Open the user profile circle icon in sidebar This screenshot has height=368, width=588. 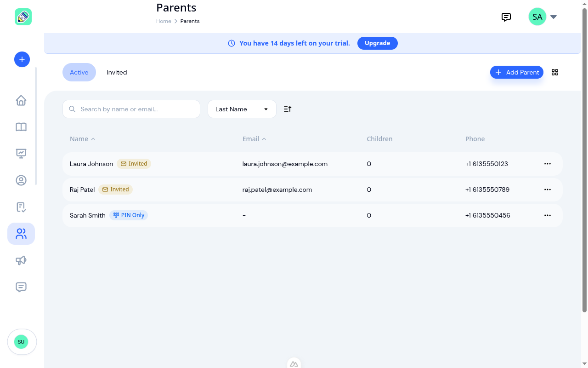click(x=21, y=180)
